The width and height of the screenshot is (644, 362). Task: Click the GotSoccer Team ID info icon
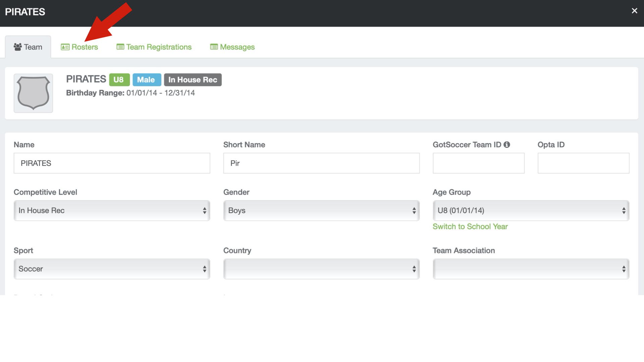(506, 144)
